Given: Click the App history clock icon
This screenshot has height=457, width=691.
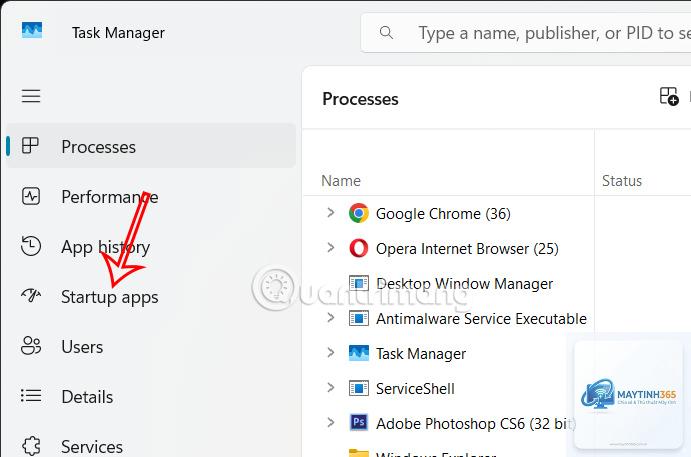Looking at the screenshot, I should click(x=31, y=246).
